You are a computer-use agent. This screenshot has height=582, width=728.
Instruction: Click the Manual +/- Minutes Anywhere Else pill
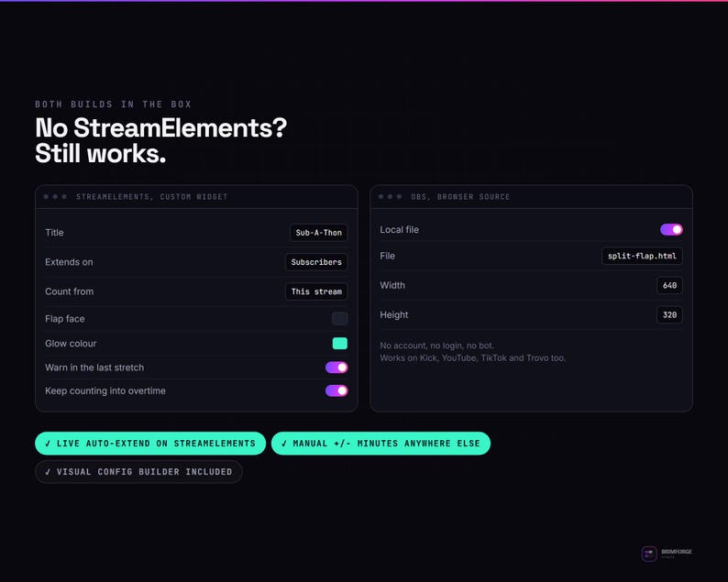(x=381, y=444)
